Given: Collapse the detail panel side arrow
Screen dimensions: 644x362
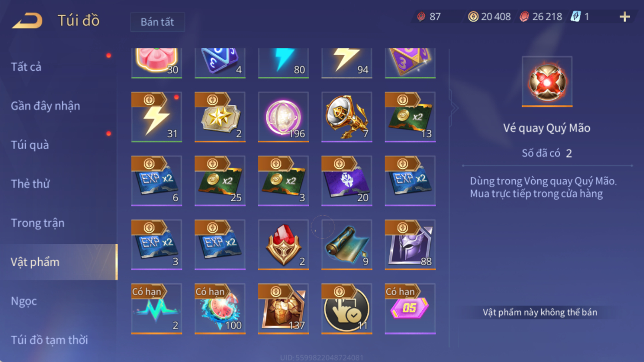Looking at the screenshot, I should click(454, 108).
